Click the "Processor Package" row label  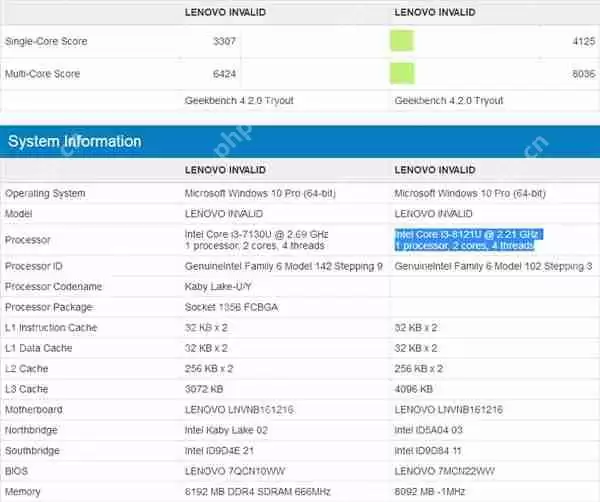tap(49, 307)
